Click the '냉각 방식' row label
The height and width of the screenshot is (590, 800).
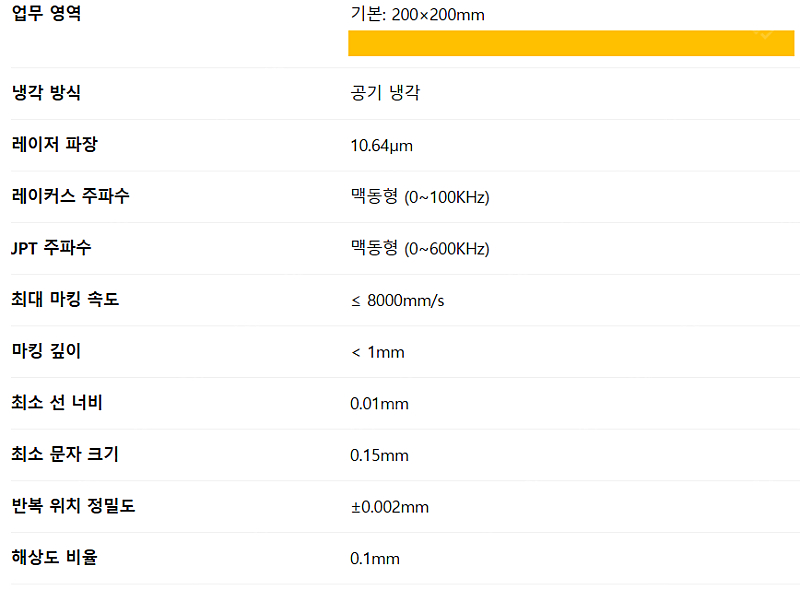pos(46,93)
